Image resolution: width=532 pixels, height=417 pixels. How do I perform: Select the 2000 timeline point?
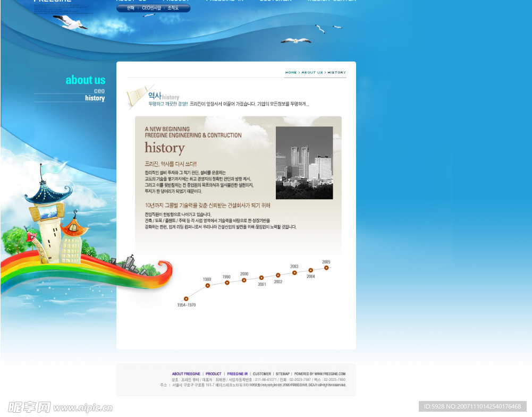244,280
